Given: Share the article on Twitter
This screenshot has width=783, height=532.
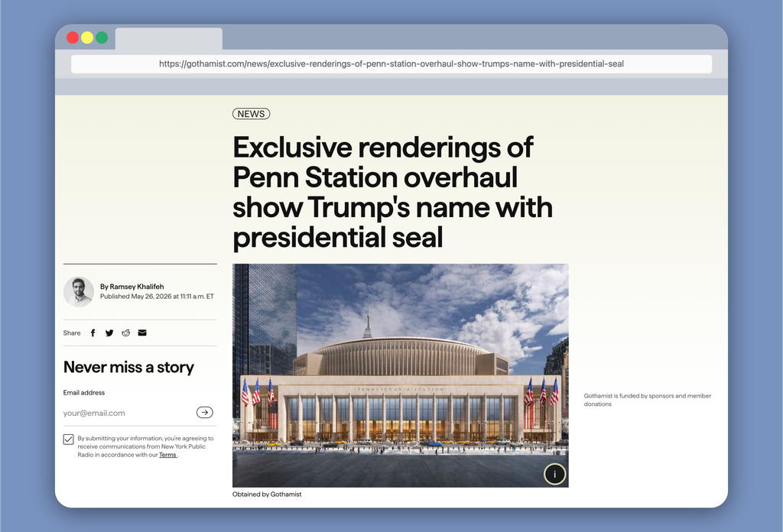Looking at the screenshot, I should (x=109, y=332).
